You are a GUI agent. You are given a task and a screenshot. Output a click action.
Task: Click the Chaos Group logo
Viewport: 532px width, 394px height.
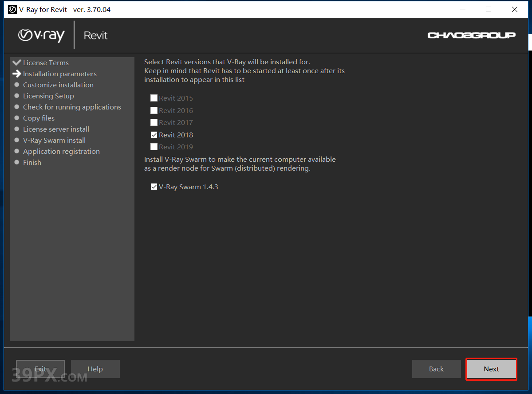(x=471, y=35)
